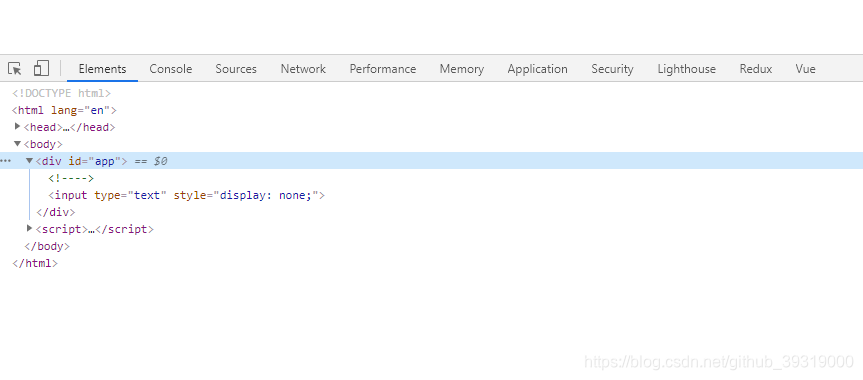Open the Console tab

pyautogui.click(x=171, y=69)
